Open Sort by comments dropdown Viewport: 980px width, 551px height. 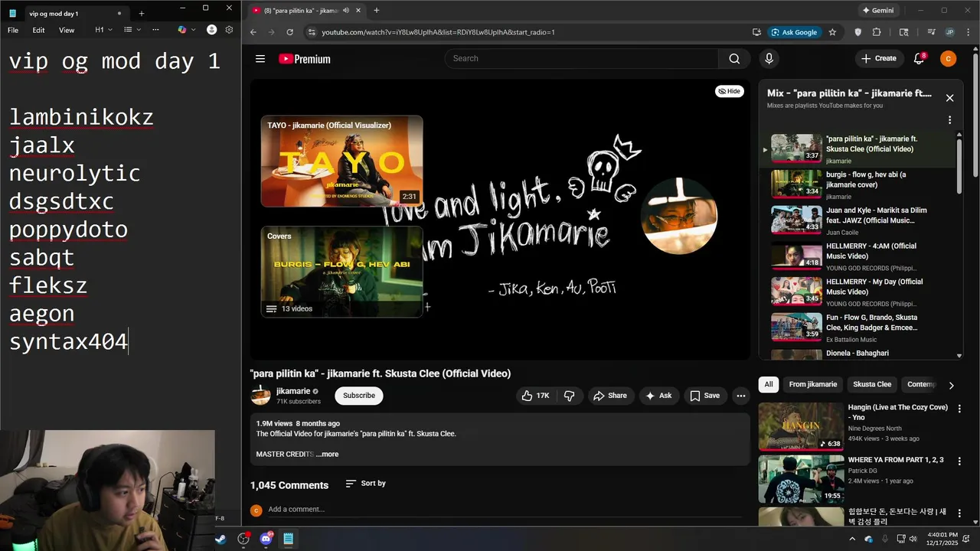point(365,484)
